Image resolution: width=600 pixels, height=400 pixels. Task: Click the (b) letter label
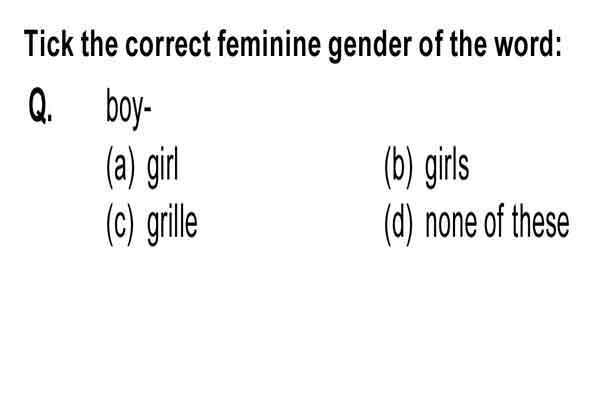point(399,167)
